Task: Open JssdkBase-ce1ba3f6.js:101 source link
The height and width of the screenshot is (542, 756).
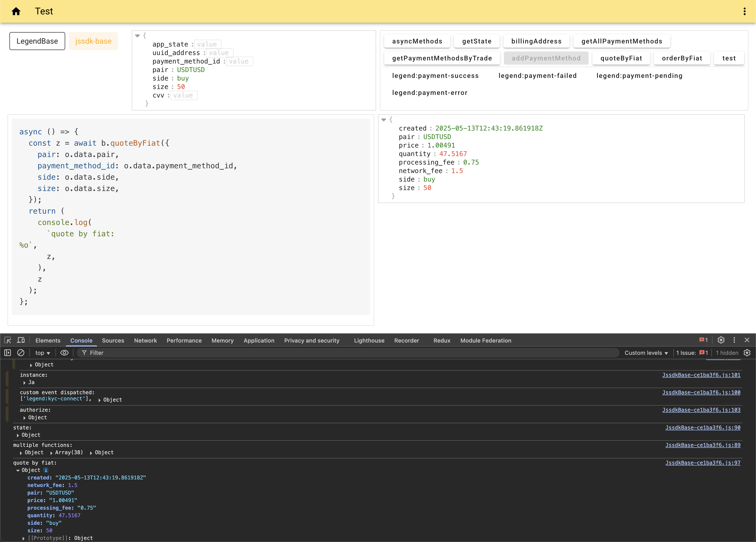Action: click(x=701, y=375)
